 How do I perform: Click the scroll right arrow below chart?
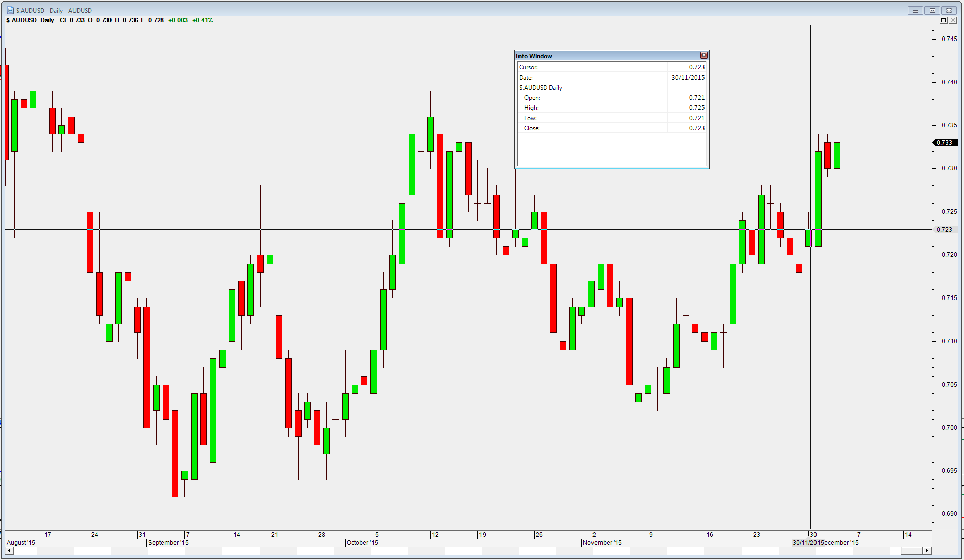pos(927,550)
